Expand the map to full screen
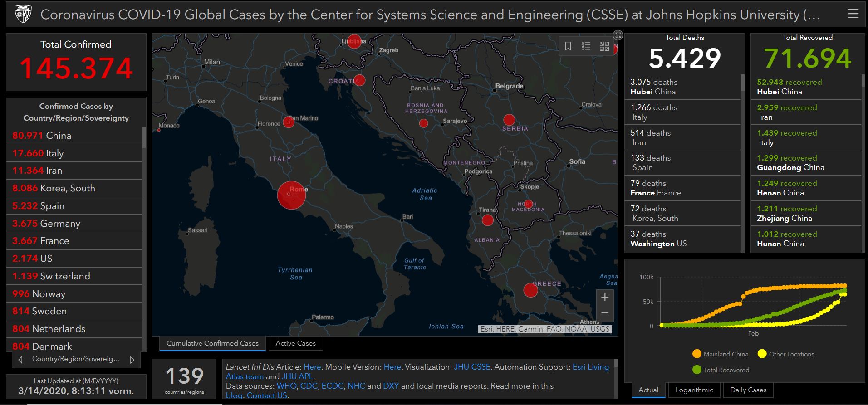Screen dimensions: 868x405 pos(618,35)
